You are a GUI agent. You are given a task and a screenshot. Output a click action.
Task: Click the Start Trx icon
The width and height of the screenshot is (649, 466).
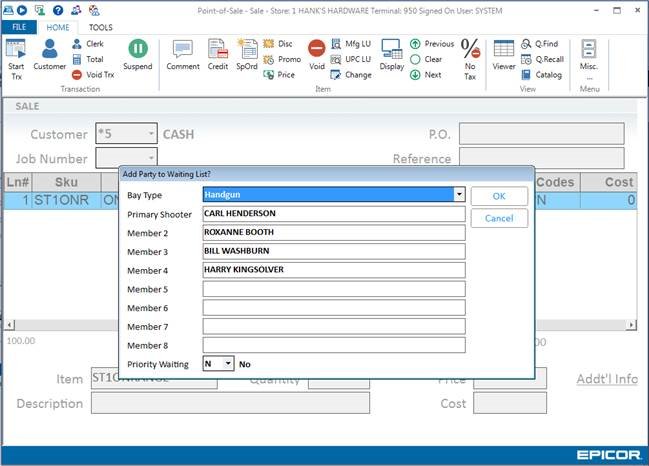point(16,50)
